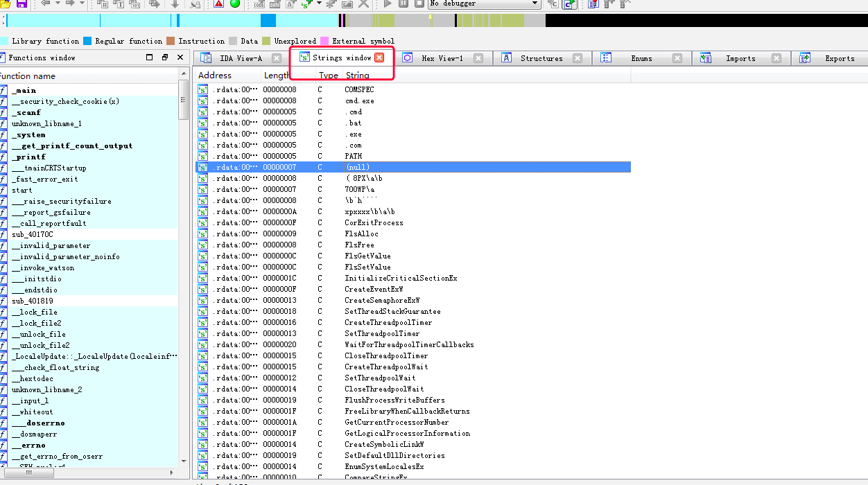
Task: Open the Imports tab
Action: (740, 58)
